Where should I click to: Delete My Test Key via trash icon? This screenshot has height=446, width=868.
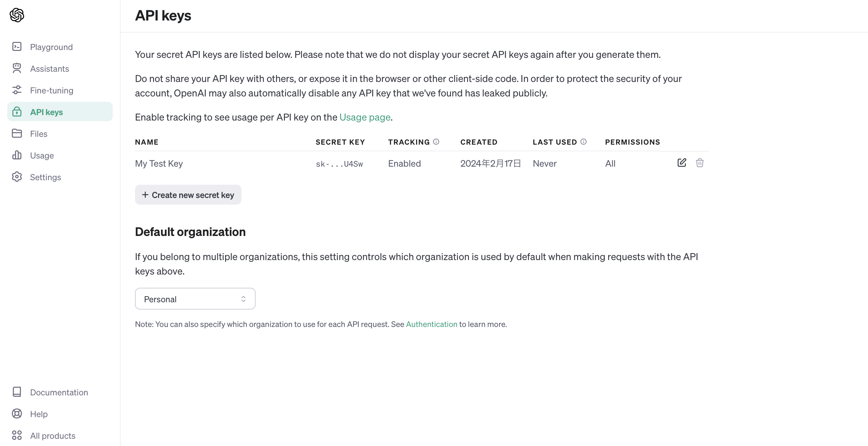[x=700, y=163]
